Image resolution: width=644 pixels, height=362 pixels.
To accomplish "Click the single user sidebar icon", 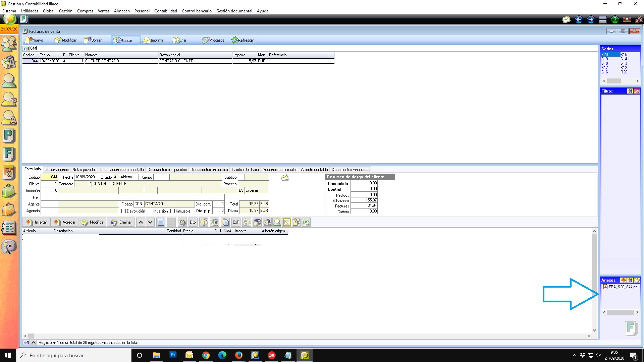I will coord(9,81).
